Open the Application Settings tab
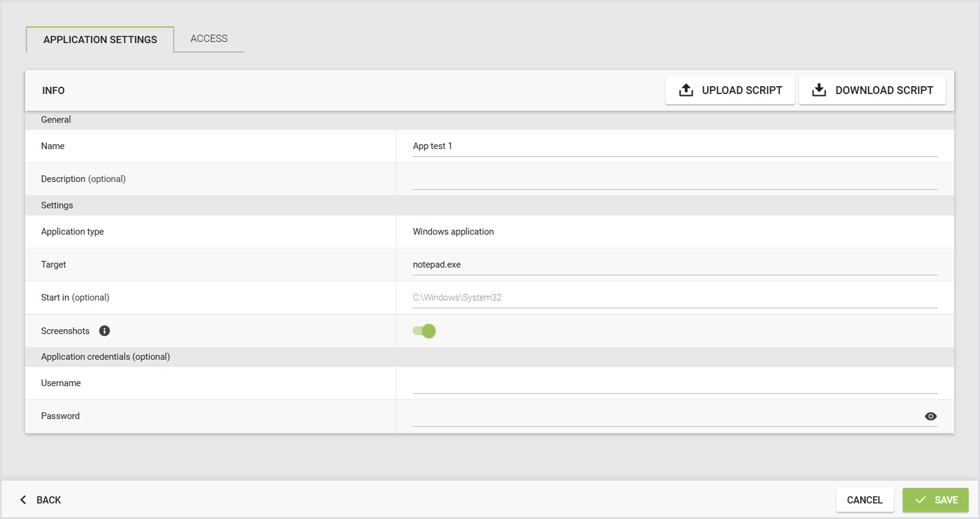 click(100, 40)
